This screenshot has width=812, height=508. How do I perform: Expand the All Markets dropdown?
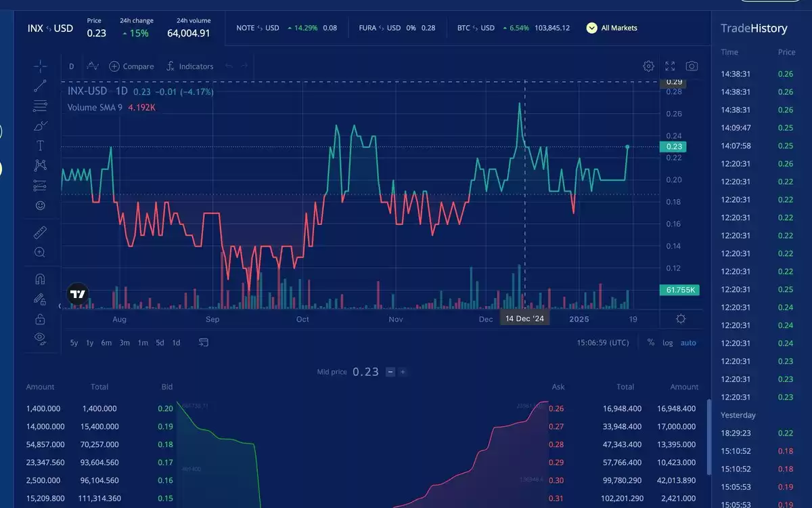pyautogui.click(x=612, y=28)
